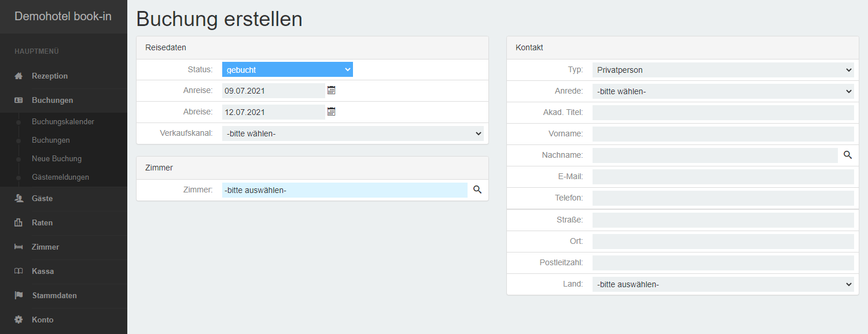Click the Zimmer bed icon

(19, 247)
